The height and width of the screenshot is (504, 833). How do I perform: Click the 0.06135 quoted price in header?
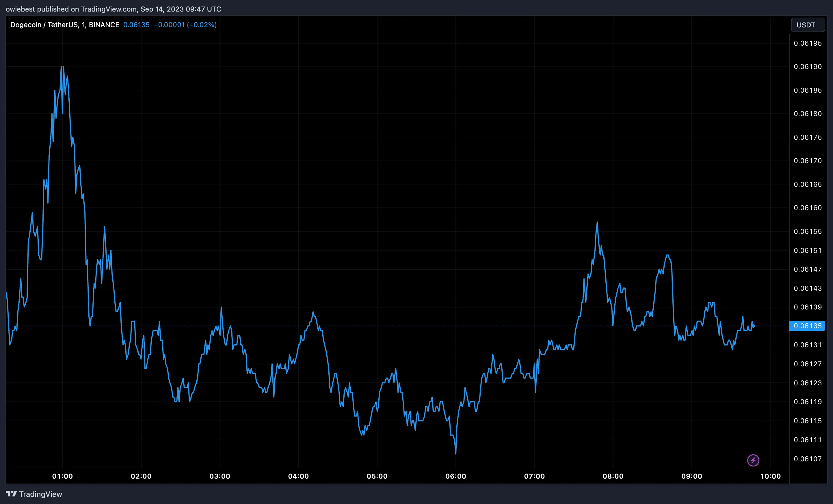pos(136,25)
